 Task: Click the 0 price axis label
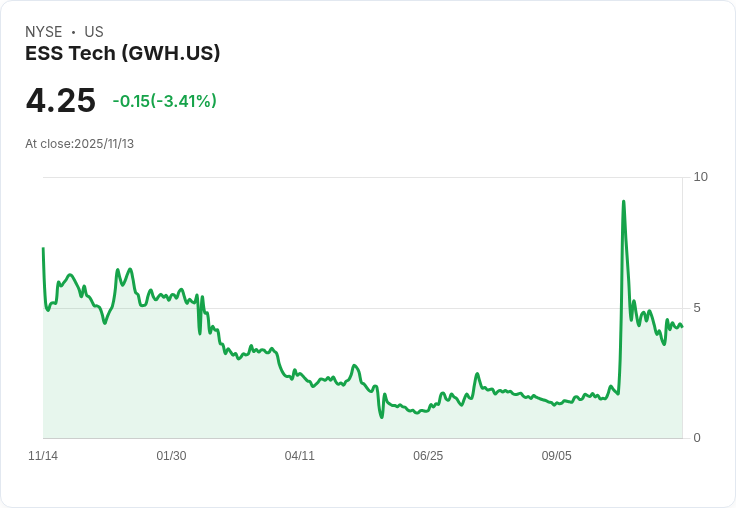point(697,438)
